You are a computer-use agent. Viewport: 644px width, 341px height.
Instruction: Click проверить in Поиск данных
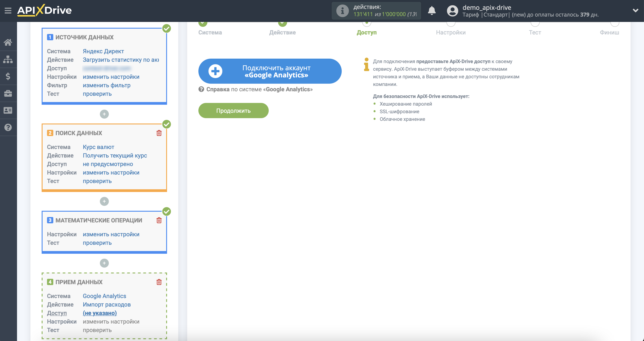point(97,181)
